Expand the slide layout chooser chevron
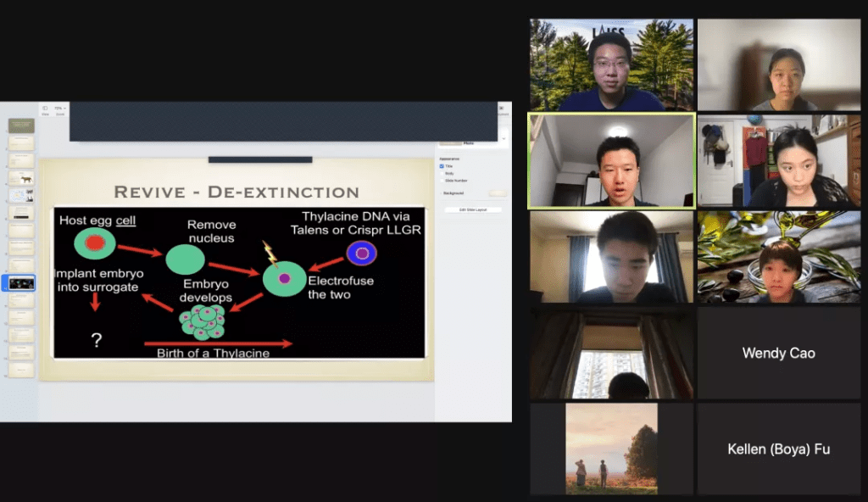 point(504,137)
